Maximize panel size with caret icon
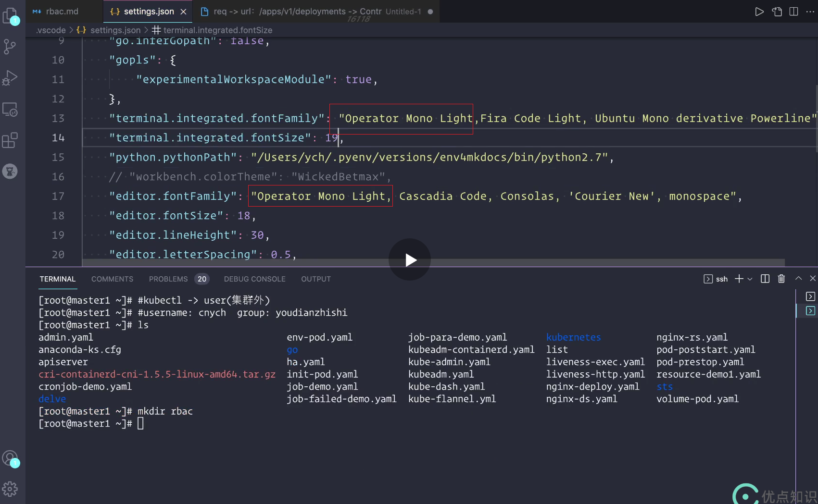Screen dimensions: 818x504 point(798,279)
